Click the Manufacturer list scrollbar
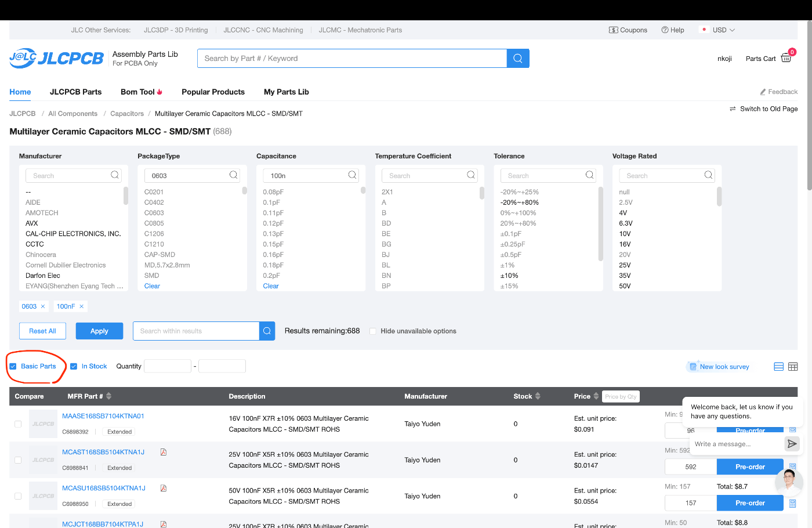The height and width of the screenshot is (528, 812). click(125, 196)
